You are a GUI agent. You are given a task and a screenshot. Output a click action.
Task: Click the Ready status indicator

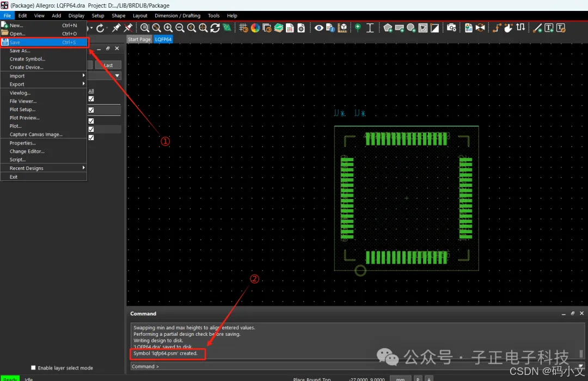10,378
